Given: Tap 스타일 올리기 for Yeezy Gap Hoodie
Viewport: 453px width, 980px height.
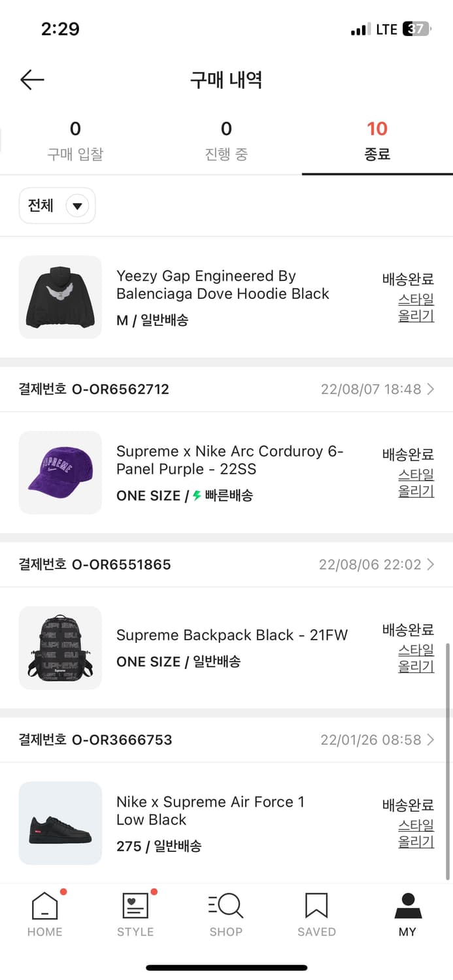Looking at the screenshot, I should pos(416,308).
